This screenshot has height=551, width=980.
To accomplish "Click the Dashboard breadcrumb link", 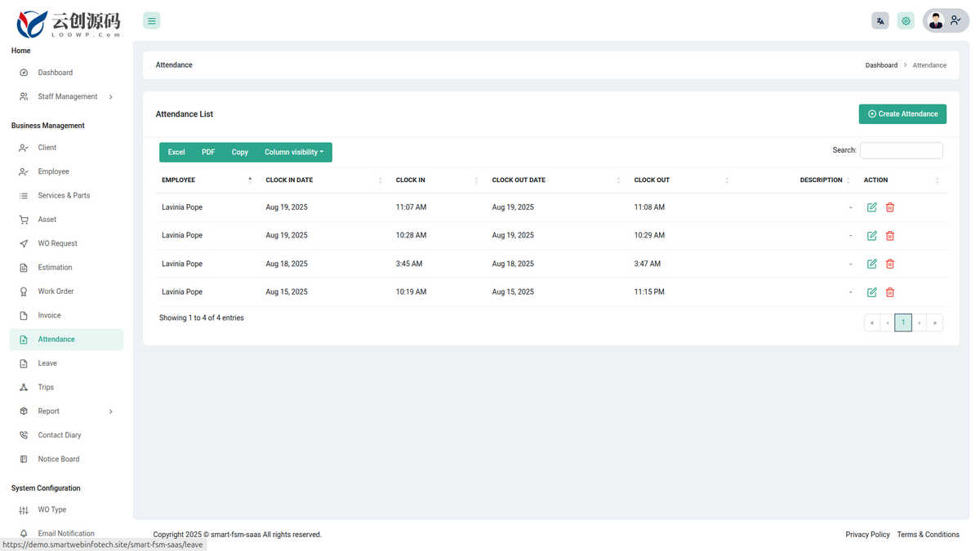I will click(881, 65).
